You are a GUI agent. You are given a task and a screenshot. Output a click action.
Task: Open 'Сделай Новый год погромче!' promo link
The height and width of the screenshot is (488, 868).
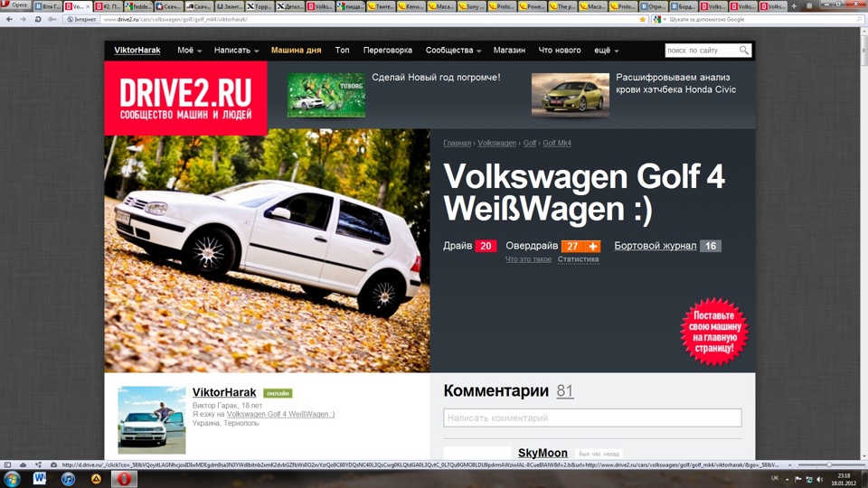436,78
